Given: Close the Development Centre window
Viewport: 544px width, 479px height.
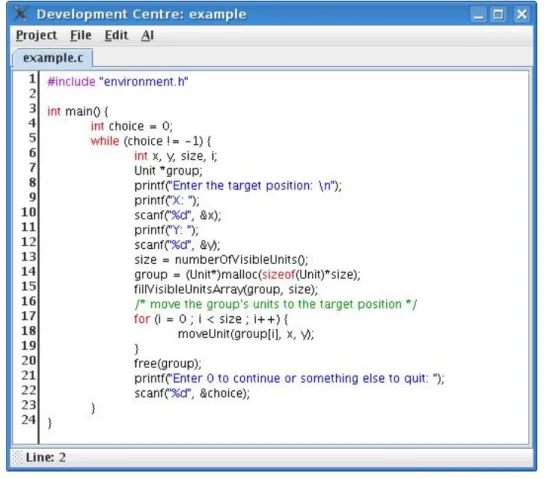Looking at the screenshot, I should point(522,15).
